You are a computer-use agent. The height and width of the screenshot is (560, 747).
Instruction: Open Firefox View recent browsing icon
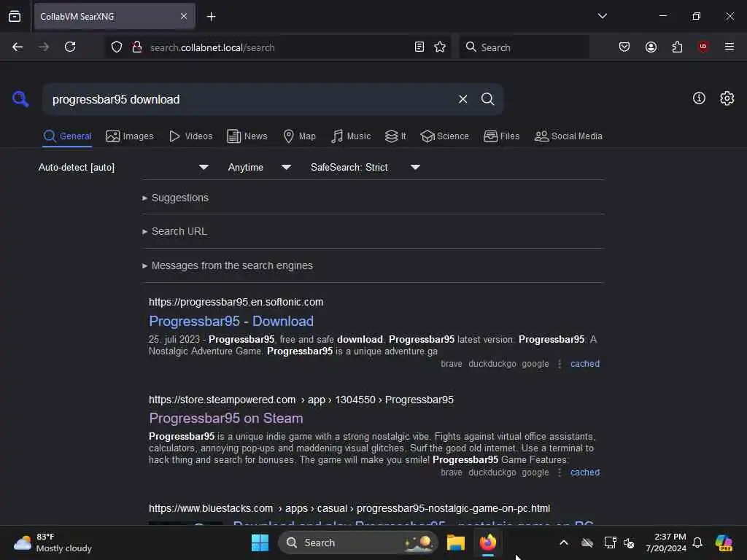[x=15, y=16]
